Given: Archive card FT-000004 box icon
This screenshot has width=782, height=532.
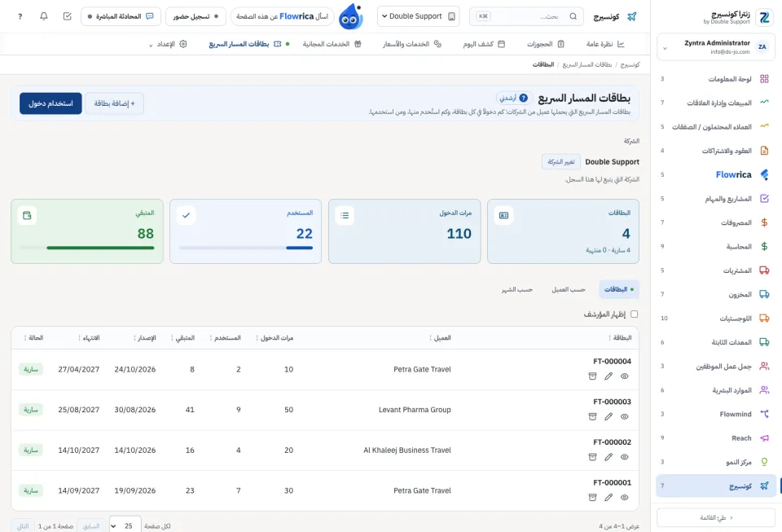Looking at the screenshot, I should (x=592, y=376).
